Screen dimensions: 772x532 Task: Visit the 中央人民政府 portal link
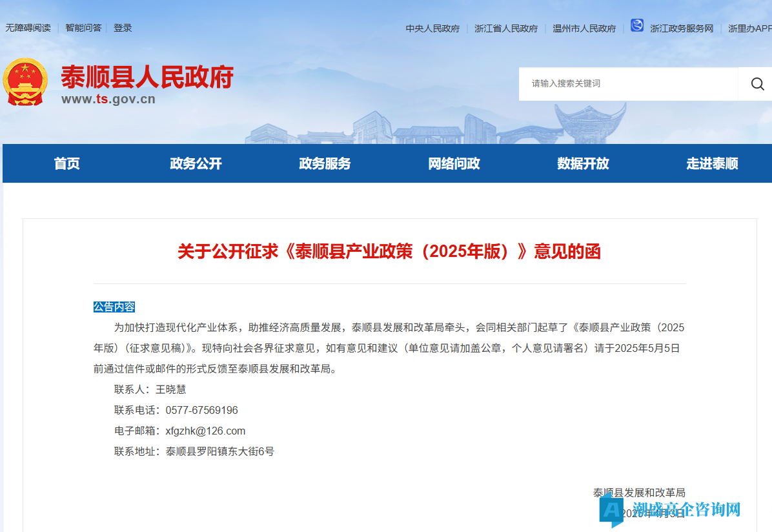[x=432, y=28]
